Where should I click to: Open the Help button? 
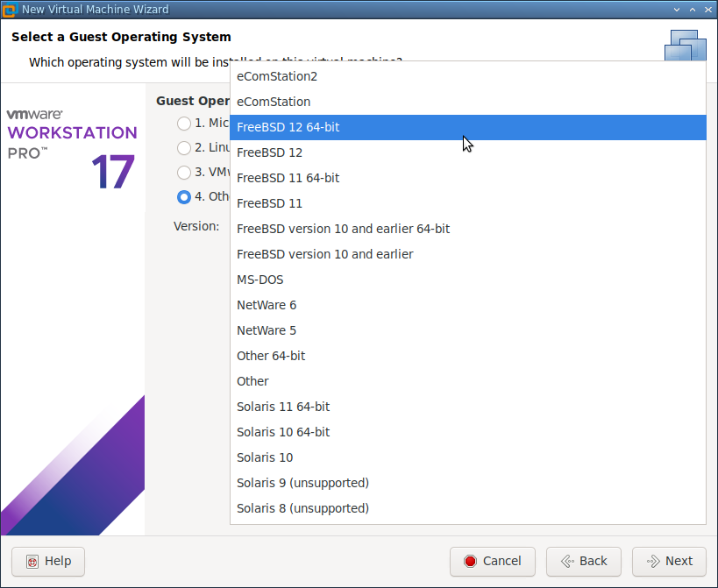48,562
